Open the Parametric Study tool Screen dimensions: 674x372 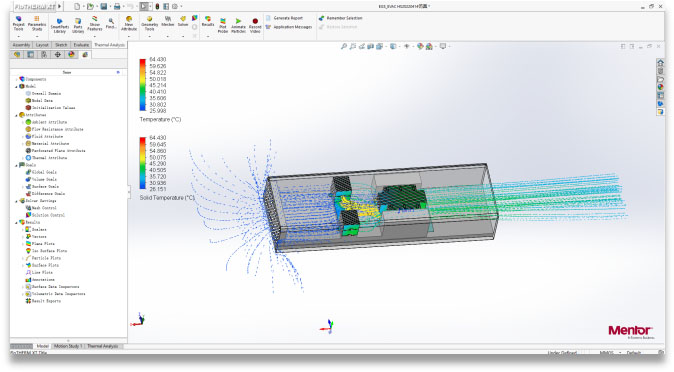(37, 23)
